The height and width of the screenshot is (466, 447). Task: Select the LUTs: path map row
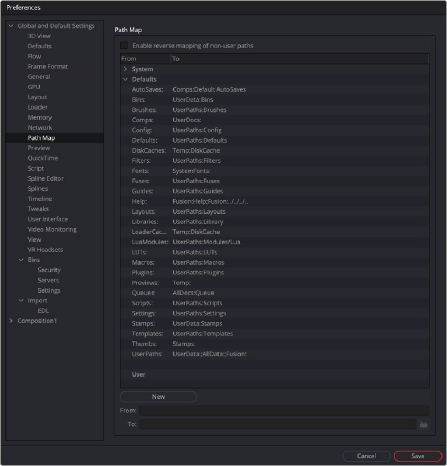274,252
